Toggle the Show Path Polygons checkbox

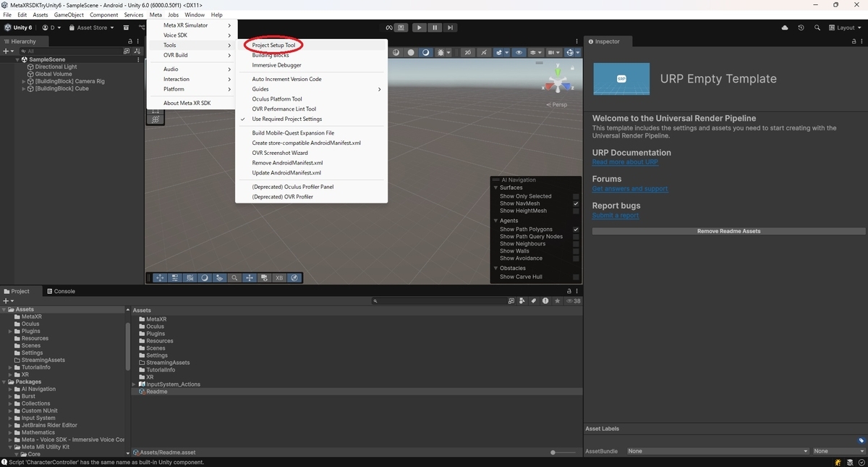[x=576, y=230]
